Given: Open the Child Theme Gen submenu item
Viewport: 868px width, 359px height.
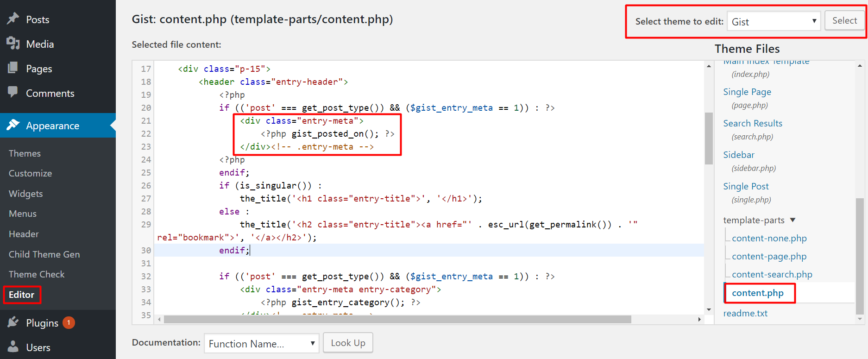Looking at the screenshot, I should [44, 254].
